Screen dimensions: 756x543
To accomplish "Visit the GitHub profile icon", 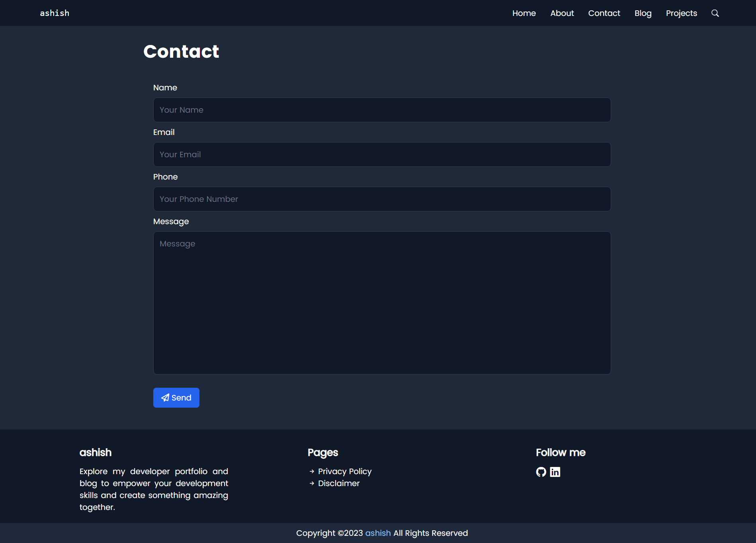I will (x=541, y=472).
